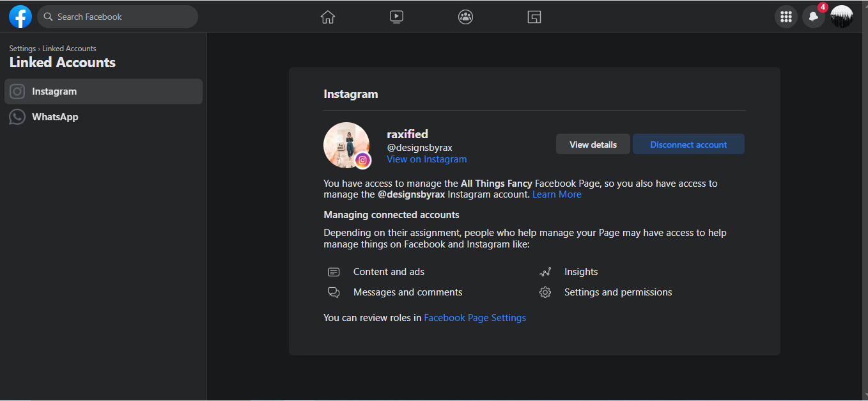Select WhatsApp in Linked Accounts sidebar
868x401 pixels.
(x=104, y=117)
